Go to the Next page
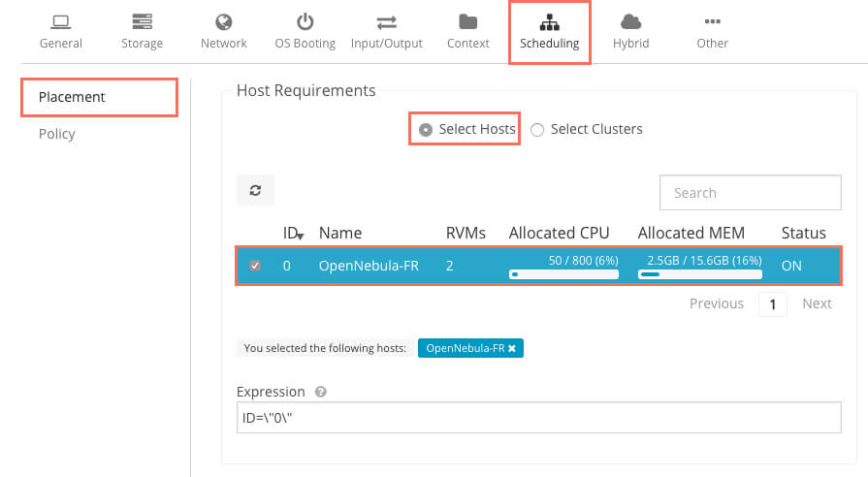868x477 pixels. pyautogui.click(x=817, y=303)
